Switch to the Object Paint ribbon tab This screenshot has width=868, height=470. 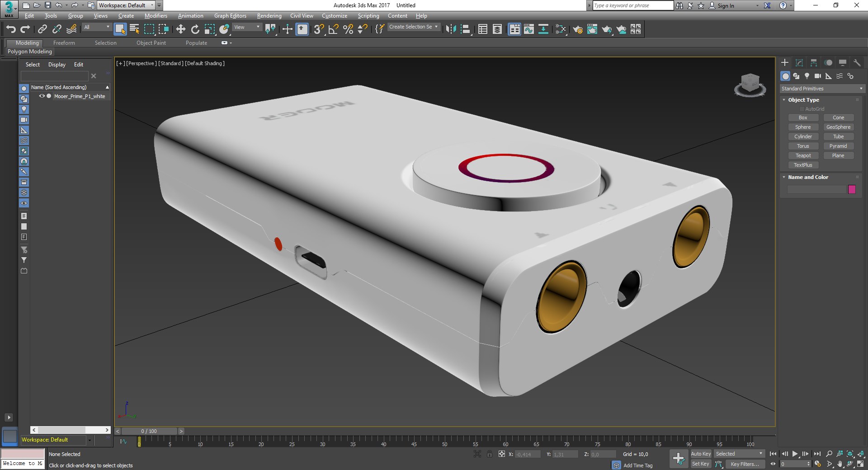pyautogui.click(x=151, y=43)
